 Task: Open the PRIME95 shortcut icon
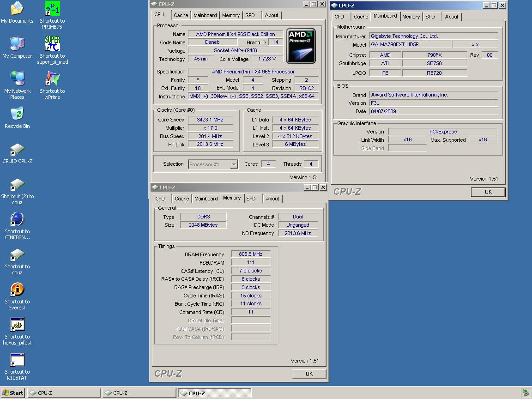click(52, 9)
